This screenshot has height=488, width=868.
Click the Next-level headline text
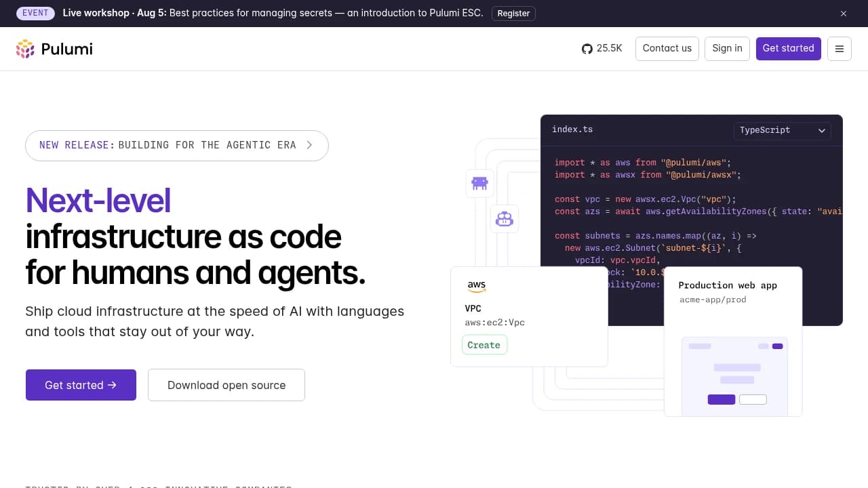(x=98, y=201)
